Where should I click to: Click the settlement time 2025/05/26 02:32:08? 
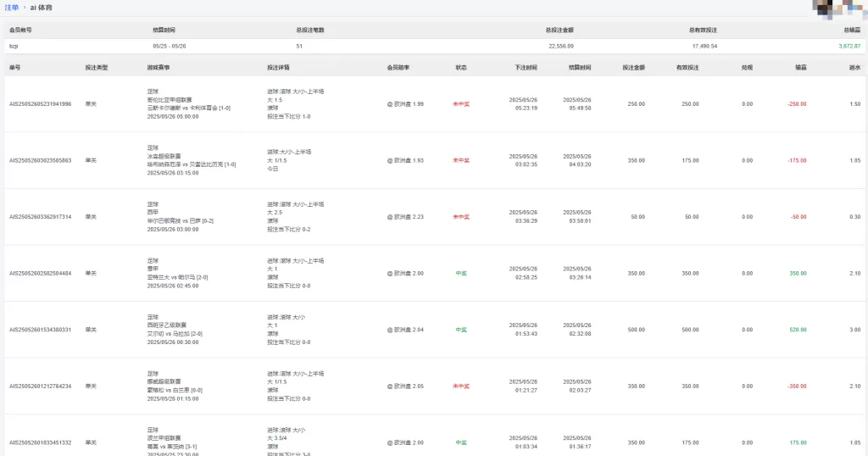coord(576,330)
